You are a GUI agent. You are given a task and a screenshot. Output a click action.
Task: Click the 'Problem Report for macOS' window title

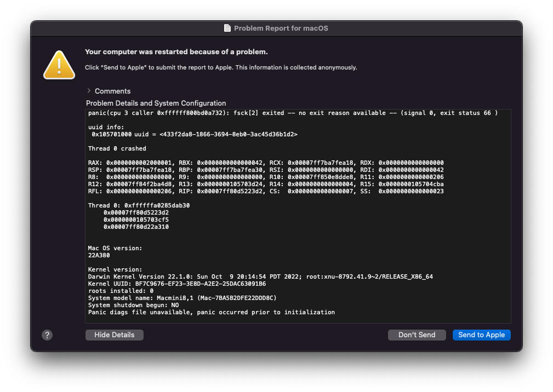coord(281,28)
